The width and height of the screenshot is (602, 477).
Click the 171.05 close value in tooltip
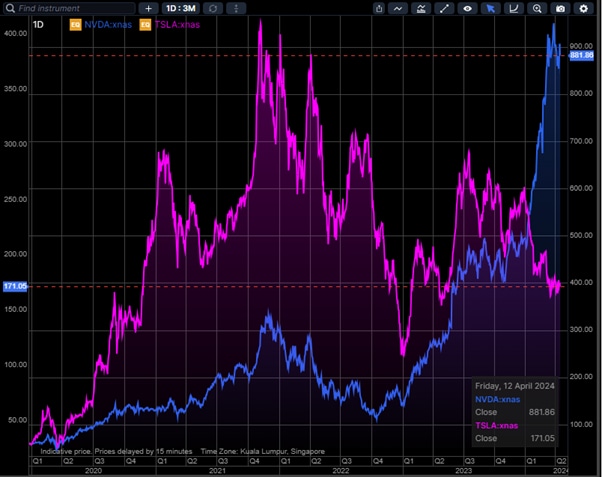point(542,438)
